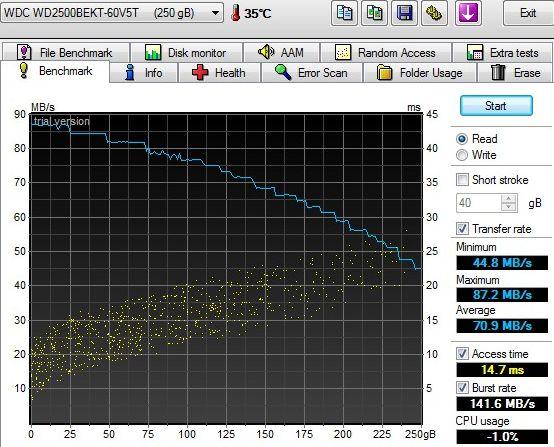Viewport: 554px width, 447px height.
Task: Click the Start benchmark button
Action: (496, 106)
